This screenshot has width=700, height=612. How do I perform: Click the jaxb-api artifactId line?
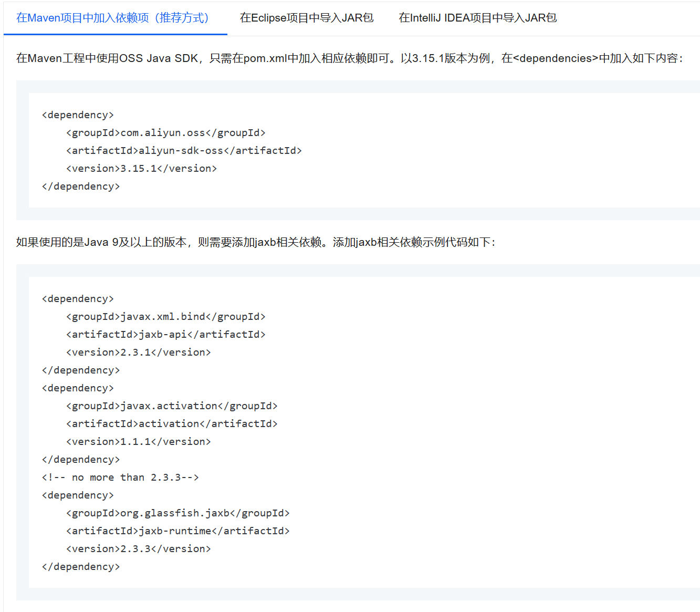tap(165, 335)
